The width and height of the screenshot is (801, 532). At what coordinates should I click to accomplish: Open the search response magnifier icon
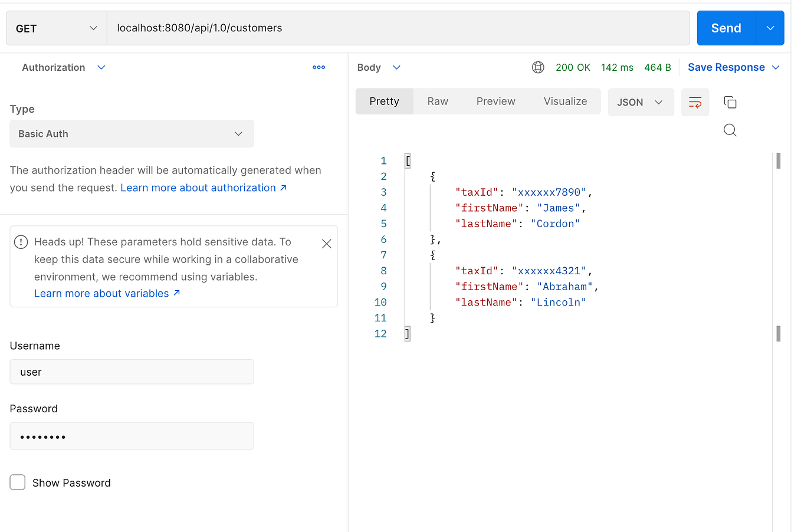click(730, 130)
